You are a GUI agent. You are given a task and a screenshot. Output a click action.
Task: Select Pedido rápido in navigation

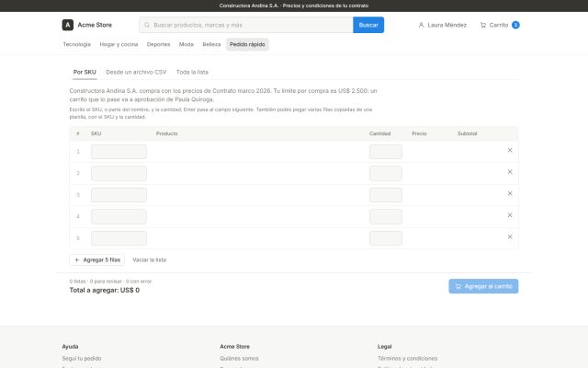click(x=247, y=44)
